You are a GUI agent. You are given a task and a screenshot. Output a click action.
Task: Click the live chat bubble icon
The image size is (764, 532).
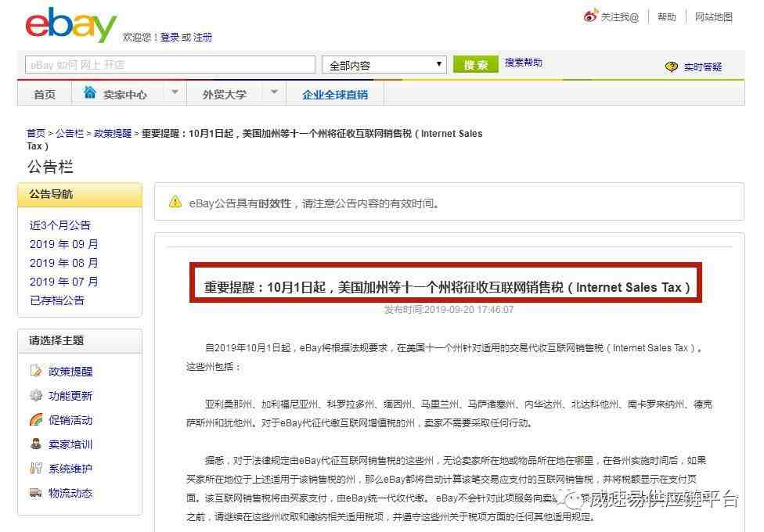coord(672,66)
